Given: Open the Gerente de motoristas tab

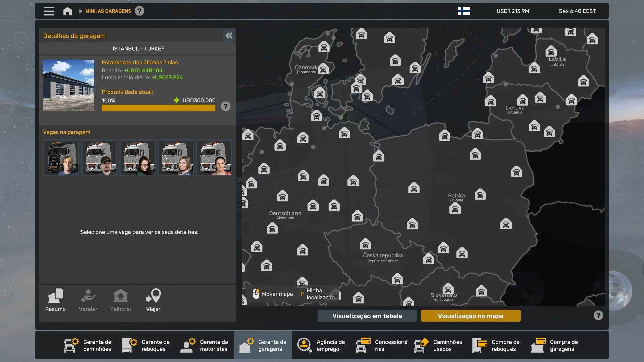Looking at the screenshot, I should [205, 345].
